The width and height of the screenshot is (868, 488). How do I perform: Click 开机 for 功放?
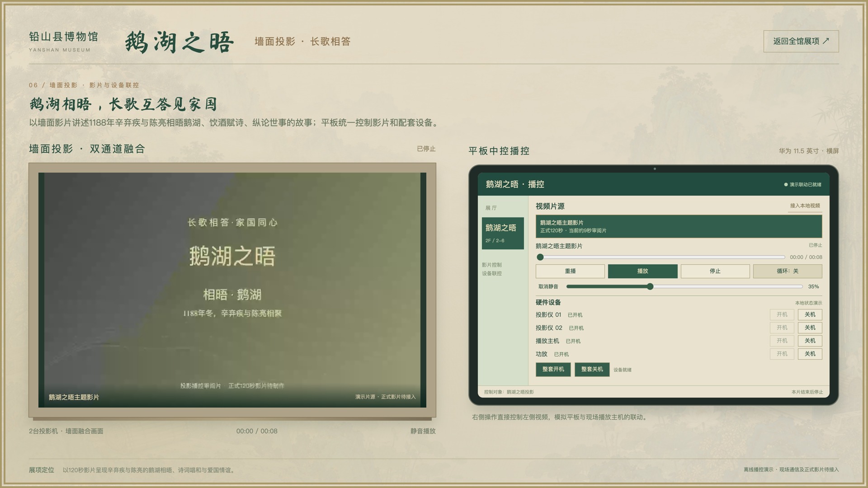click(x=782, y=354)
